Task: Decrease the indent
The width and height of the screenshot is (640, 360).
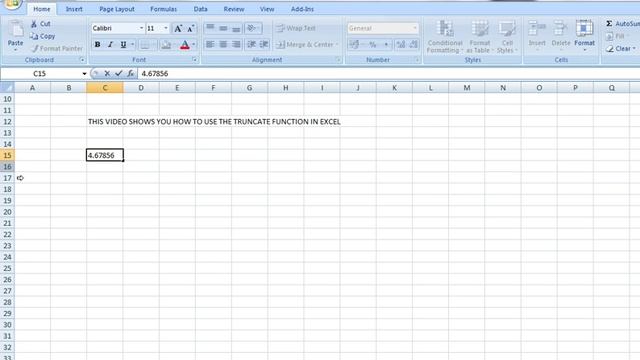Action: pos(251,44)
